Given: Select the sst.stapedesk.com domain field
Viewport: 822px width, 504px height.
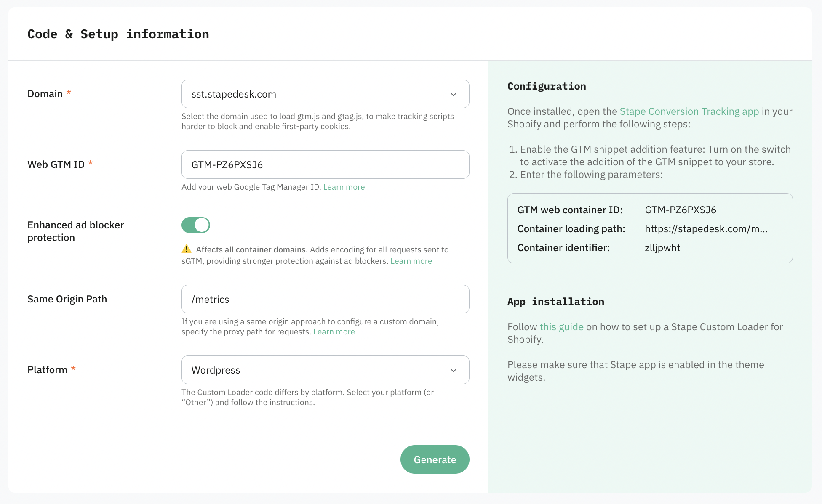Looking at the screenshot, I should tap(325, 94).
